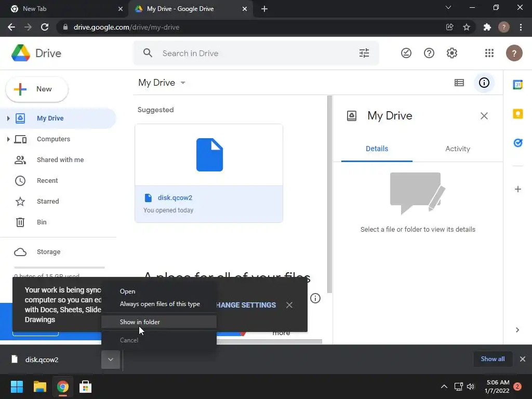This screenshot has height=399, width=532.
Task: Click the disk.qcow2 file name
Action: pyautogui.click(x=175, y=197)
